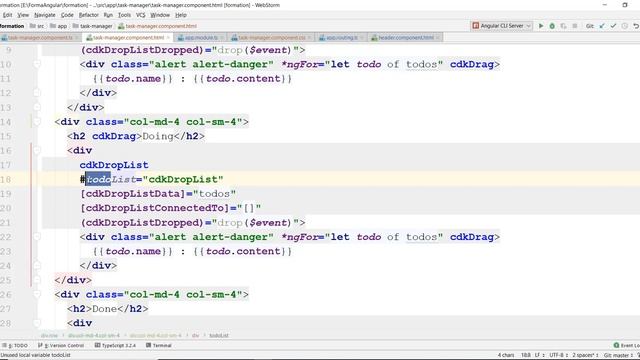
Task: Start debugging with the green bug icon
Action: pos(552,26)
